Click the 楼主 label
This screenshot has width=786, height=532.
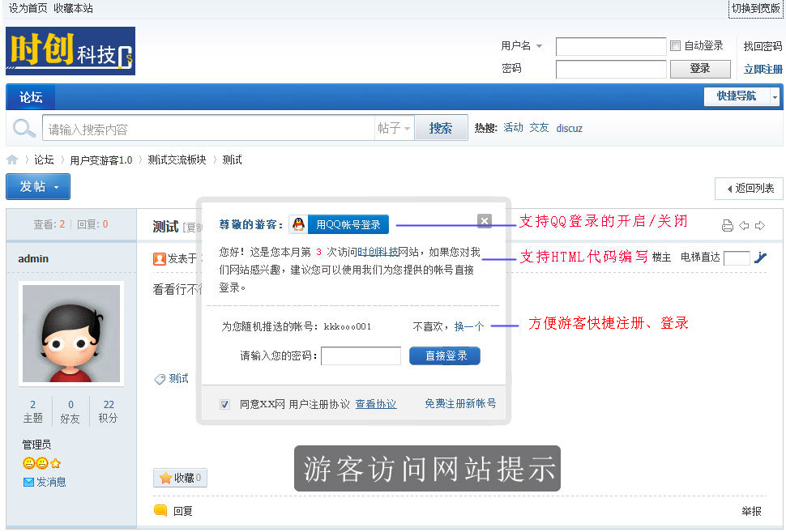click(x=662, y=257)
